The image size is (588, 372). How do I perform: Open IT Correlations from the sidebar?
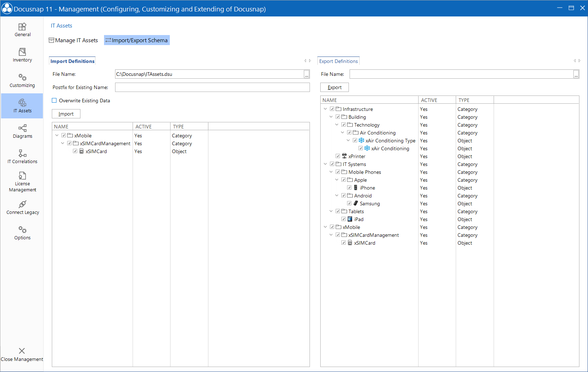point(22,156)
